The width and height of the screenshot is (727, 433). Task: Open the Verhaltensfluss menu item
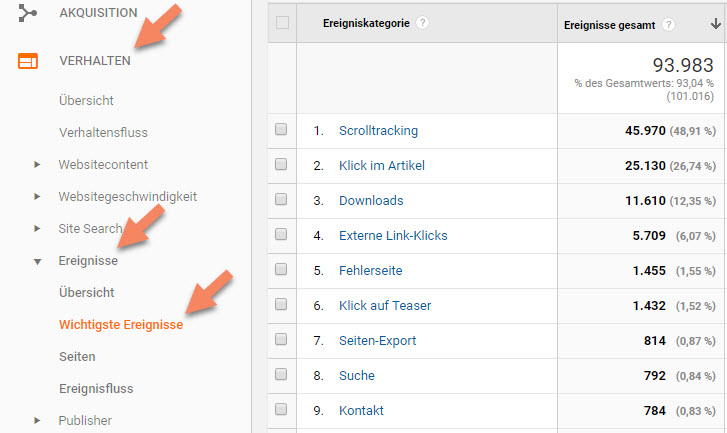point(108,133)
